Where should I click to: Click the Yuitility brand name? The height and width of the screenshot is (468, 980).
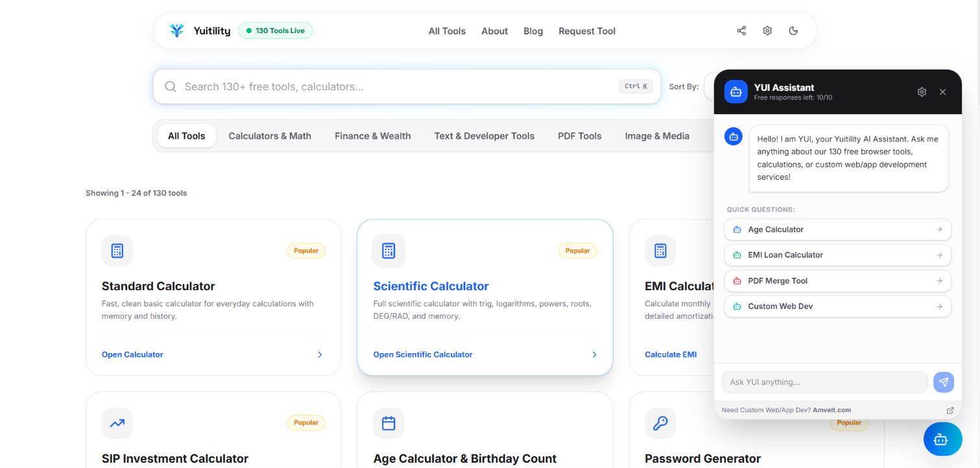pos(211,31)
